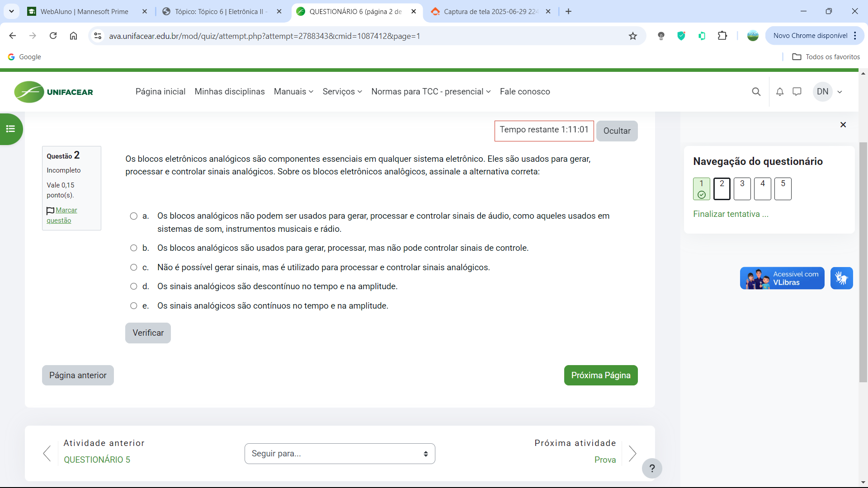The width and height of the screenshot is (868, 488).
Task: Select answer option e
Action: click(134, 306)
